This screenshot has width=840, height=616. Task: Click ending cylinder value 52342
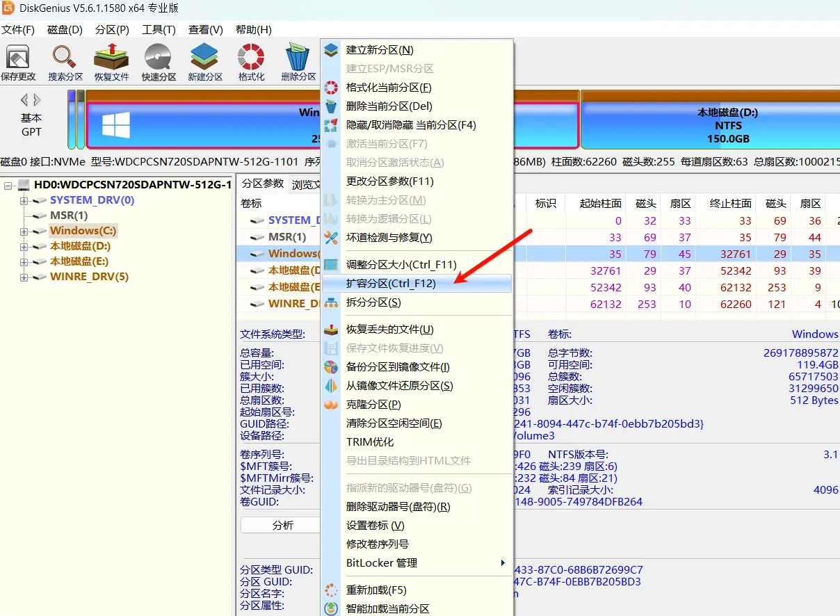click(x=735, y=270)
